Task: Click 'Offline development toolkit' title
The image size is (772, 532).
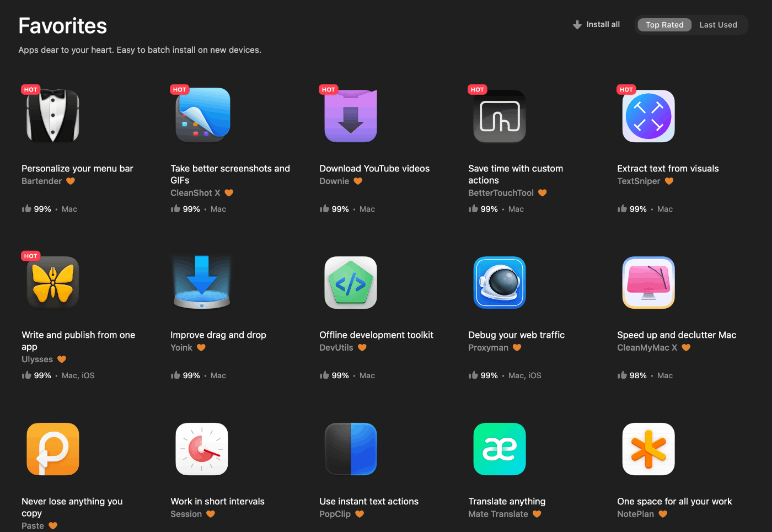Action: (x=376, y=335)
